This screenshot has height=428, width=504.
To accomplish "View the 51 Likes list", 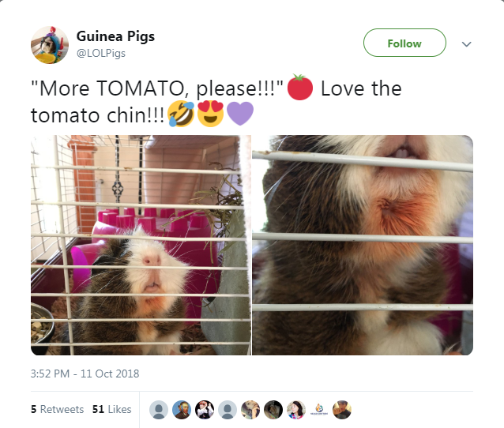I will pos(112,409).
